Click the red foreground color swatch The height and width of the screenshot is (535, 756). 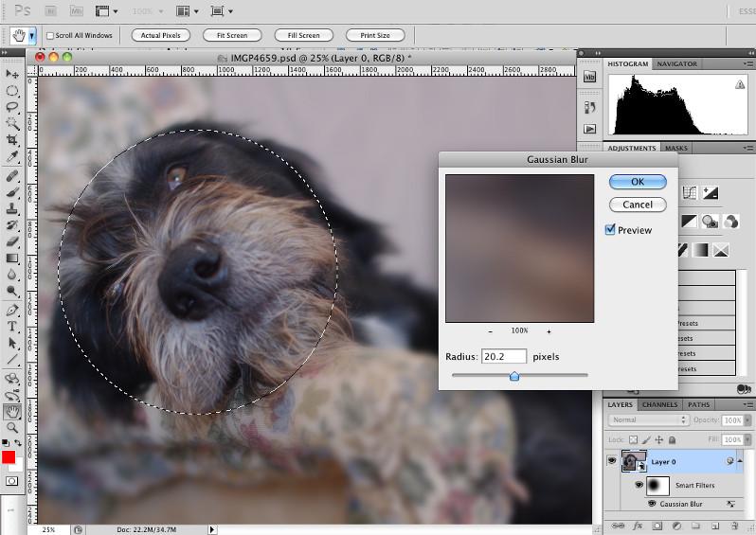coord(9,459)
